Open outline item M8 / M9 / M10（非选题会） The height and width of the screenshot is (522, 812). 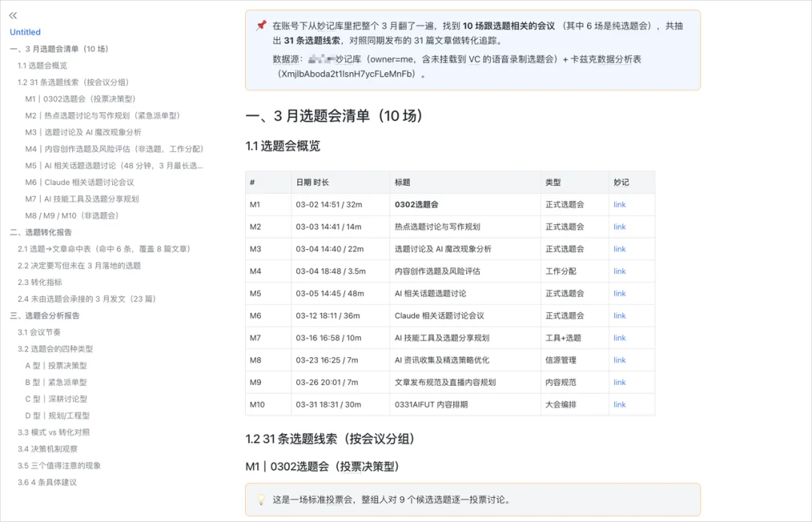[x=72, y=215]
